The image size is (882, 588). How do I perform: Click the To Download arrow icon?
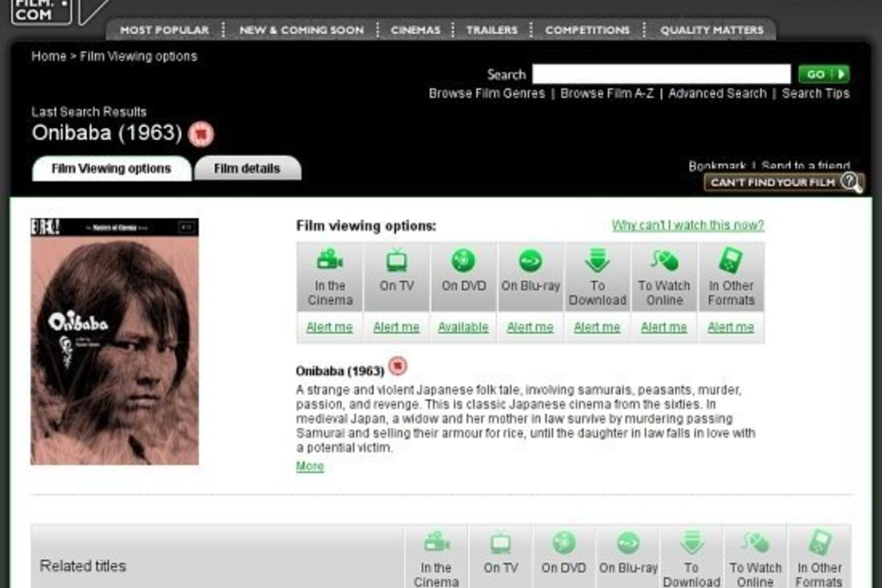597,260
